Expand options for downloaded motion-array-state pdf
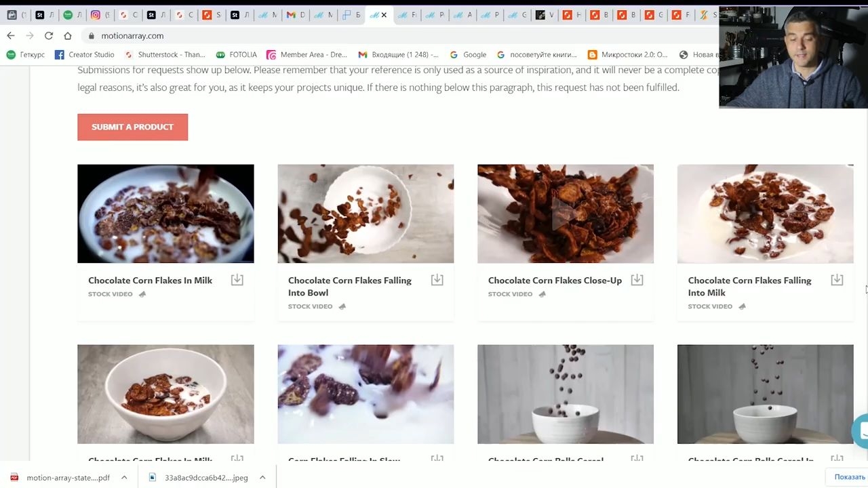Viewport: 868px width, 488px height. (124, 477)
